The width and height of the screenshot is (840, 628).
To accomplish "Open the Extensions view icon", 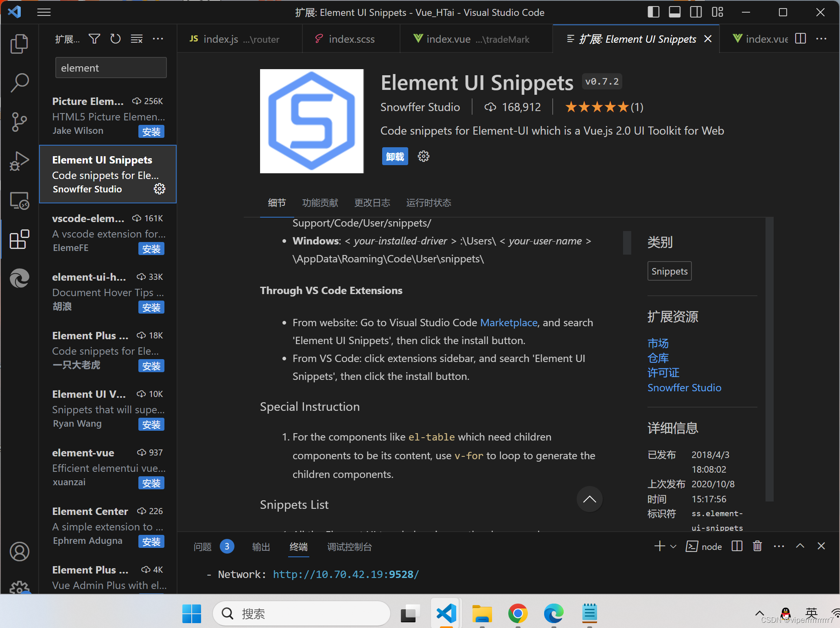I will click(19, 239).
